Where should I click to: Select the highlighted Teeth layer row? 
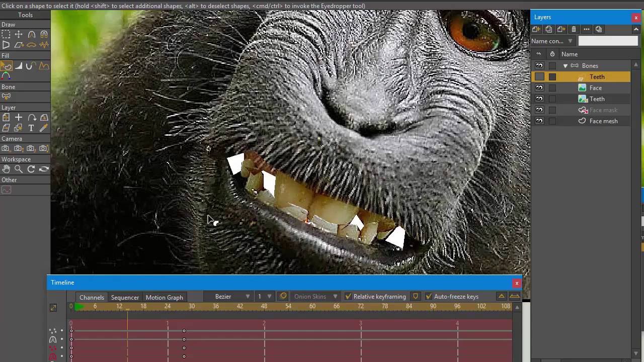pyautogui.click(x=581, y=77)
